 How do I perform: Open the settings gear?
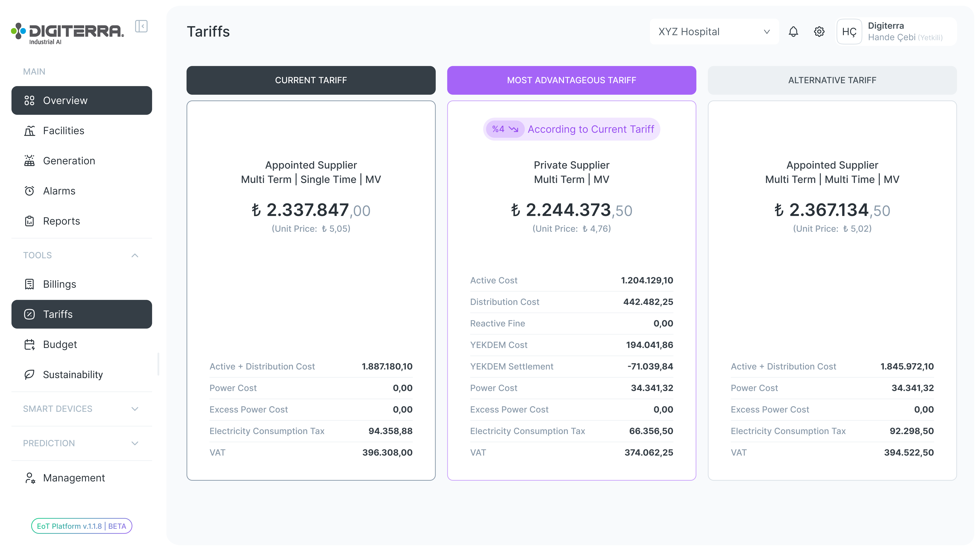pos(819,32)
